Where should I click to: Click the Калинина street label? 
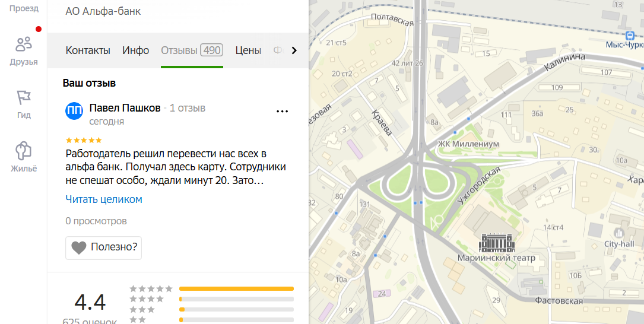[564, 62]
